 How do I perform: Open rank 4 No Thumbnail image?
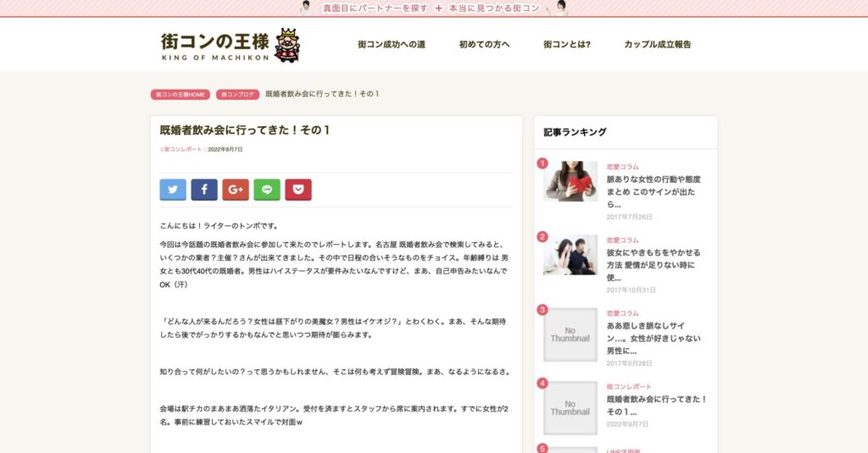(x=570, y=408)
